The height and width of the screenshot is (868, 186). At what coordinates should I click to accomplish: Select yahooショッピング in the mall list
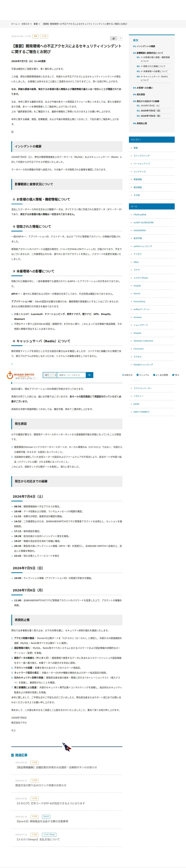click(x=143, y=246)
